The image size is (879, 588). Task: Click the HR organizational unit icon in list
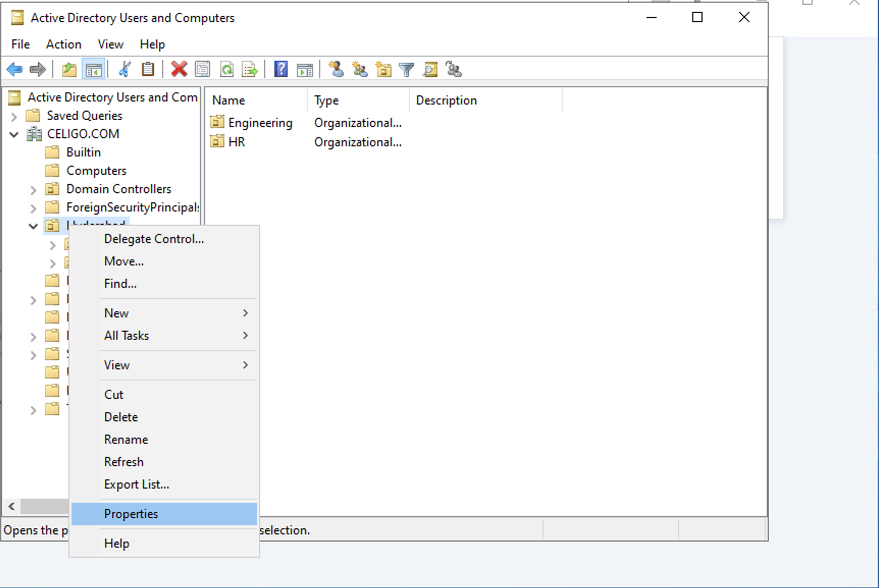point(218,141)
